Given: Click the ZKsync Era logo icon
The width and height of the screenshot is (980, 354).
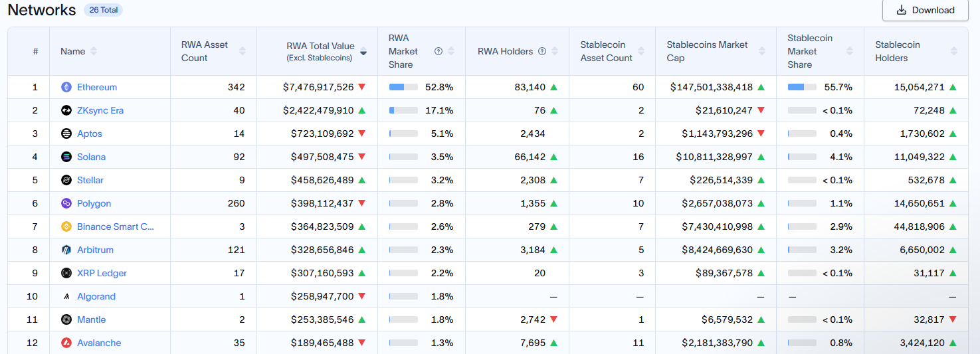Looking at the screenshot, I should coord(66,110).
